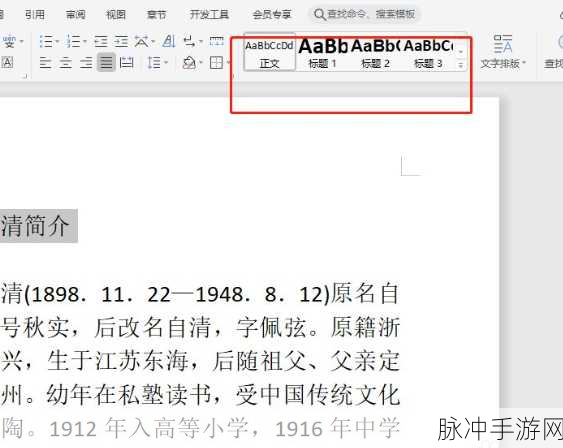
Task: Click the distributed alignment icon
Action: pos(126,63)
